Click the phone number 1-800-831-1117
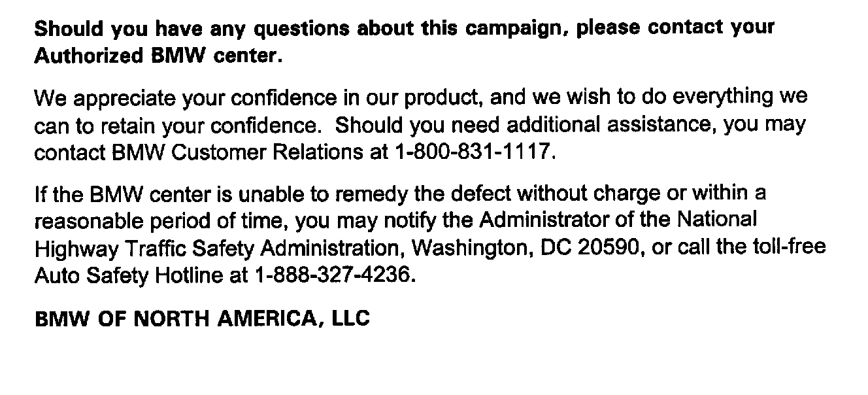 point(475,152)
